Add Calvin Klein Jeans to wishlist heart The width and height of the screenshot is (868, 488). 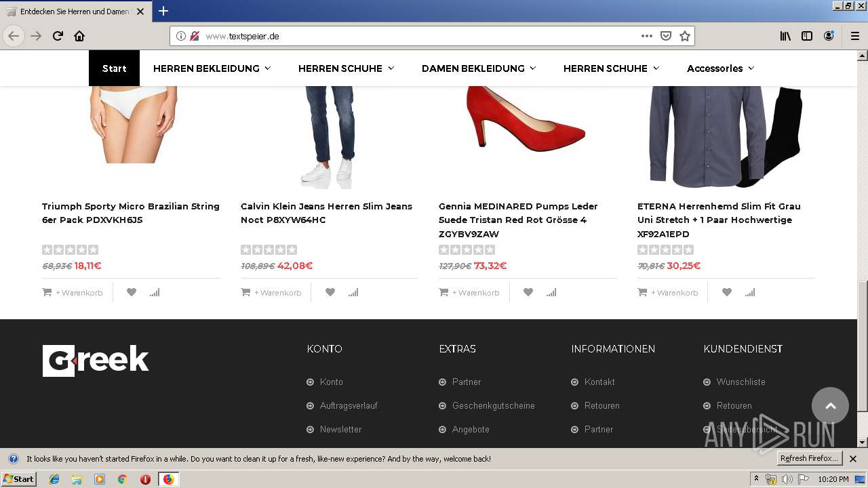tap(330, 292)
